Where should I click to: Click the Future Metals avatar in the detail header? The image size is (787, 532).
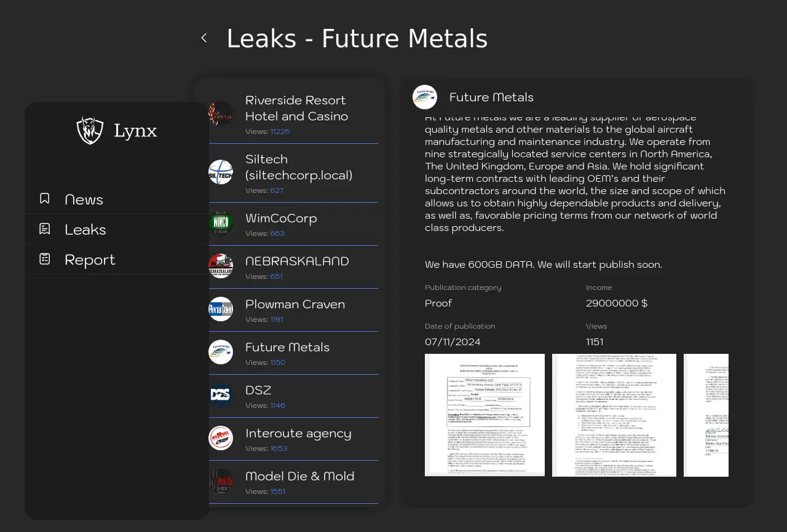(425, 97)
